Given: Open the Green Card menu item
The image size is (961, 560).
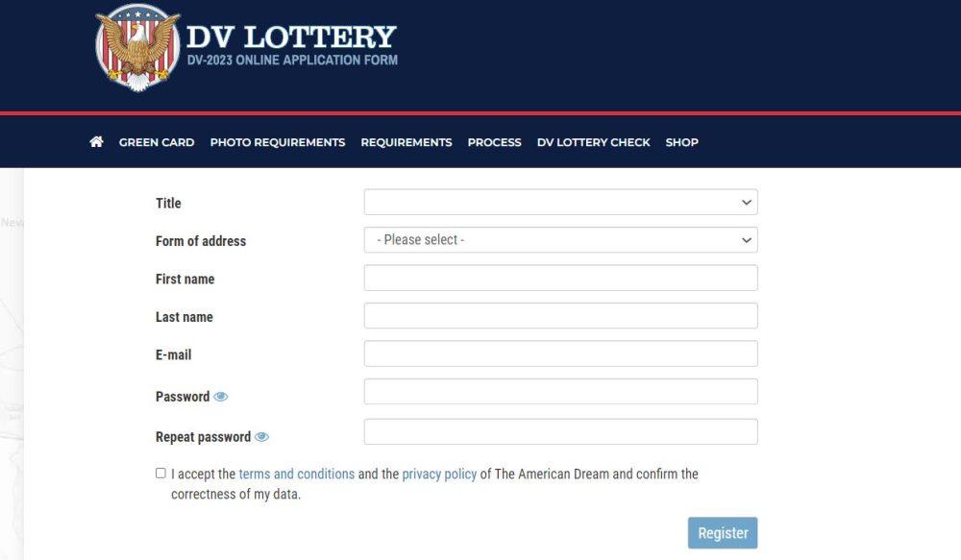Looking at the screenshot, I should coord(157,142).
